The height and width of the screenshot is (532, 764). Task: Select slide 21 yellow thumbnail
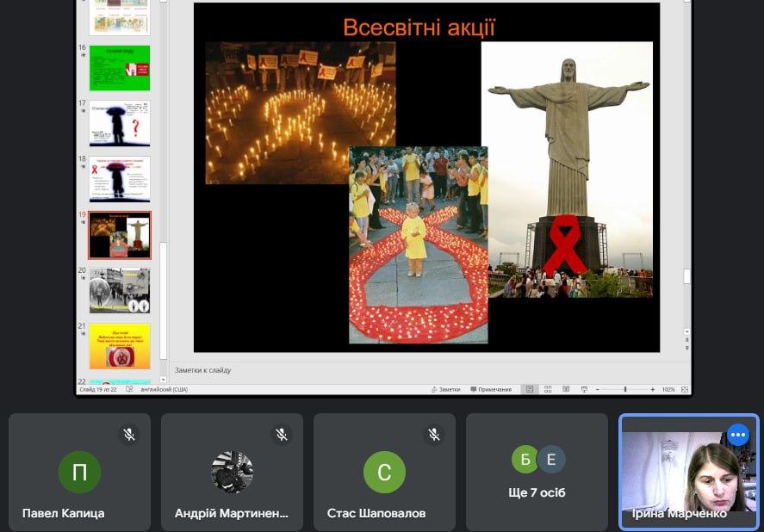pyautogui.click(x=120, y=346)
